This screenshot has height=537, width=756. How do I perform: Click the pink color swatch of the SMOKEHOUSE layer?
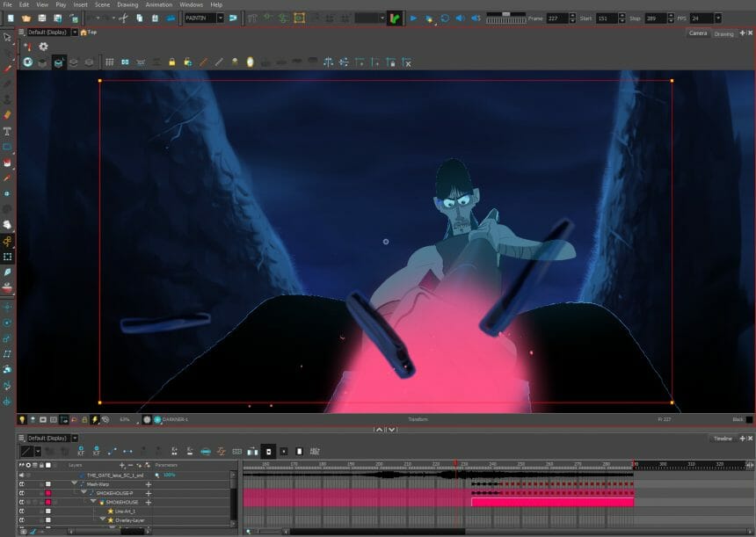48,501
